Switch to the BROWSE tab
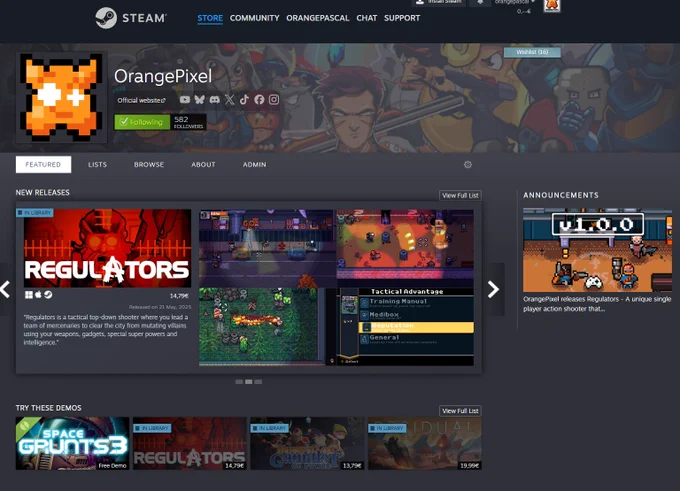Viewport: 680px width, 491px height. point(149,165)
